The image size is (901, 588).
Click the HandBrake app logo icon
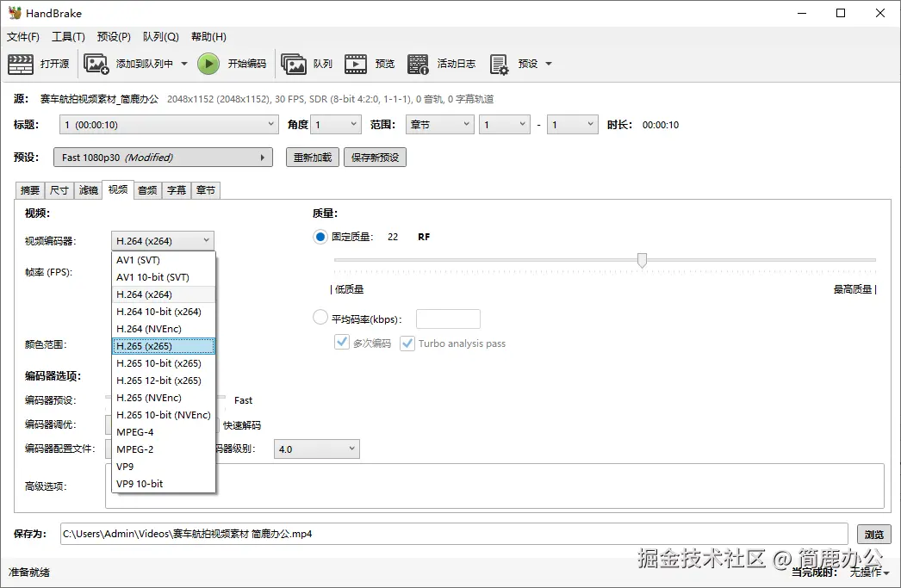[15, 13]
